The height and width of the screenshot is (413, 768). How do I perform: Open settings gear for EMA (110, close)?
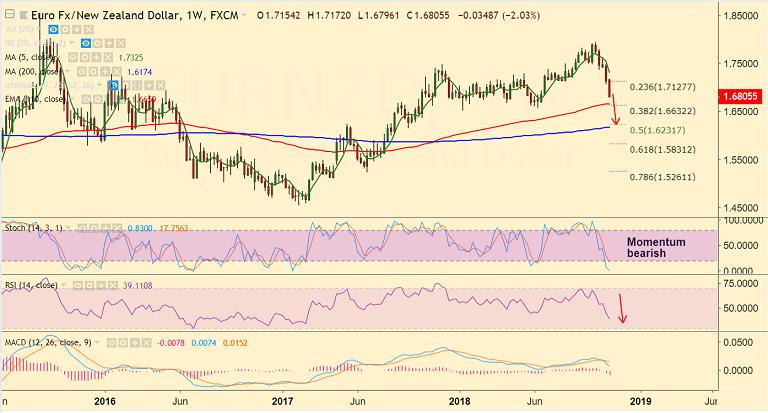click(x=98, y=99)
